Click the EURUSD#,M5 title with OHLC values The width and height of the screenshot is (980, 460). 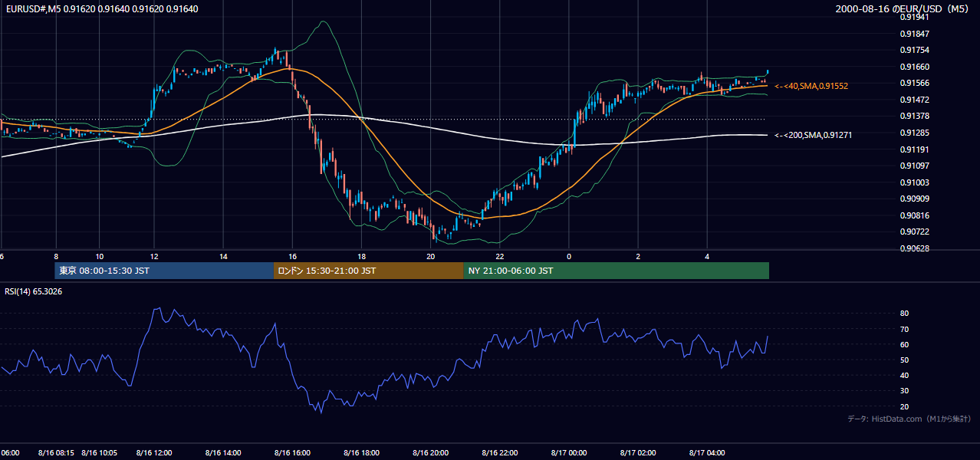click(100, 9)
